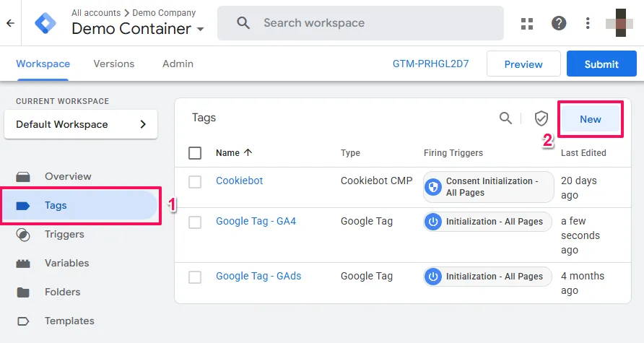Open the help question mark icon
This screenshot has height=343, width=644.
tap(559, 23)
